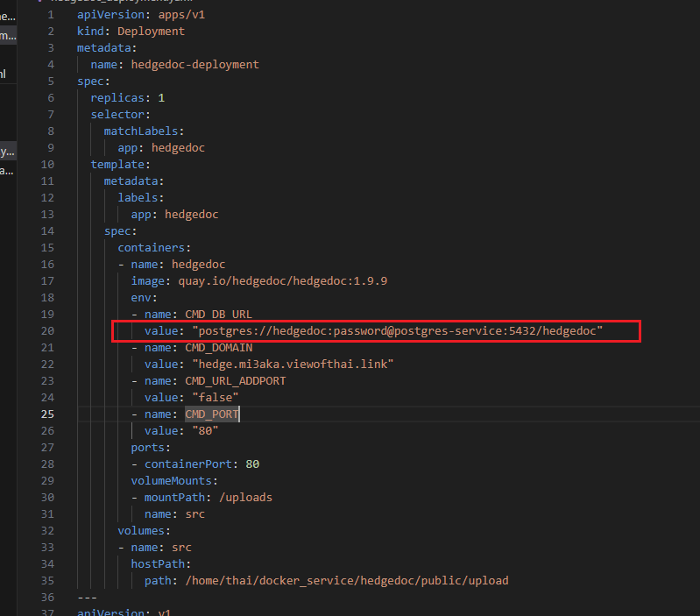Click 'name: src' on line 31
This screenshot has width=700, height=616.
(x=174, y=514)
